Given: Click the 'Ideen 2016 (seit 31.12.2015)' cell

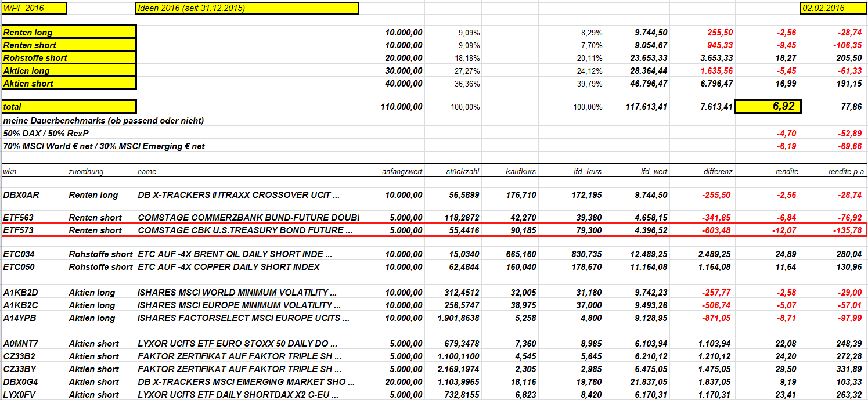Looking at the screenshot, I should click(x=247, y=8).
